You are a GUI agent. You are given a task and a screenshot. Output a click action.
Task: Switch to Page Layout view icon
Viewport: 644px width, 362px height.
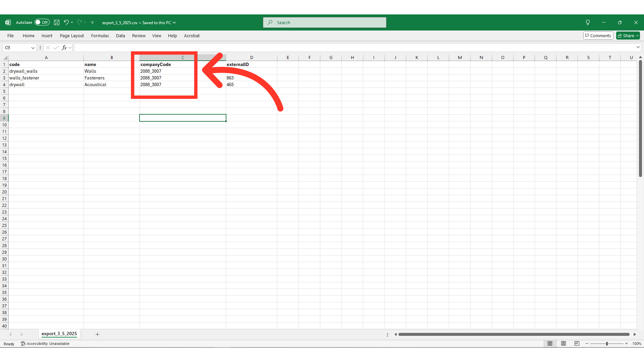tap(563, 344)
